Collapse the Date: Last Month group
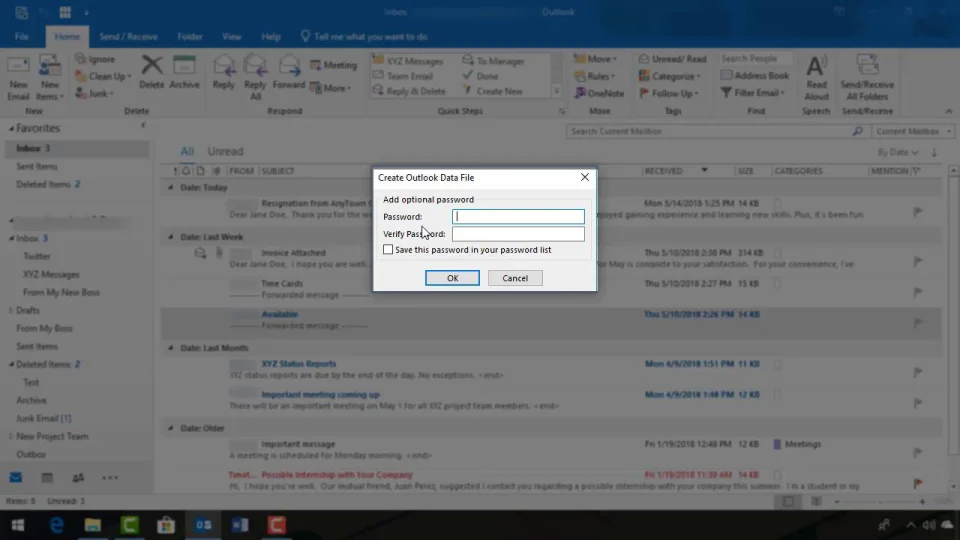Screen dimensions: 960x540 click(171, 348)
